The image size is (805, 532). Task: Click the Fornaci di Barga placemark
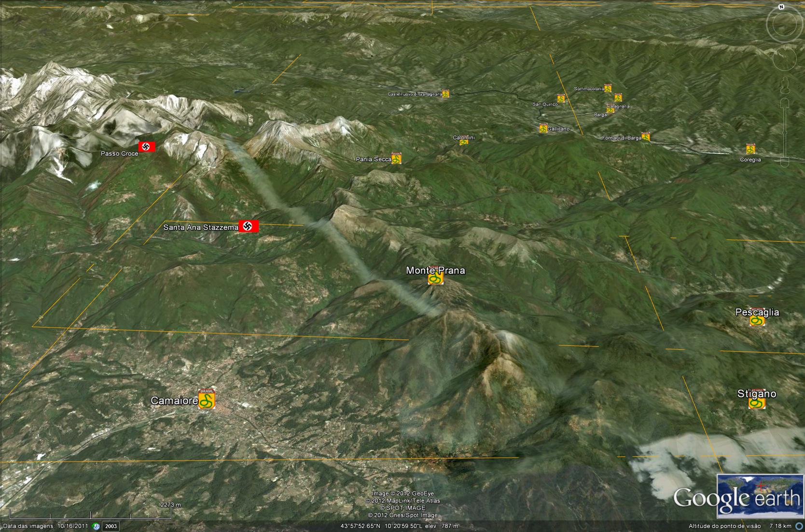tap(645, 137)
